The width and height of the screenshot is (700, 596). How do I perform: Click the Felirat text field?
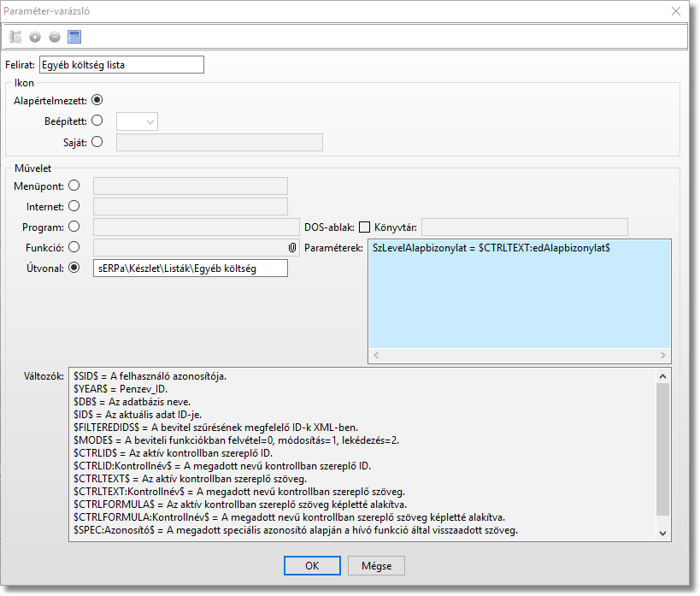(122, 65)
